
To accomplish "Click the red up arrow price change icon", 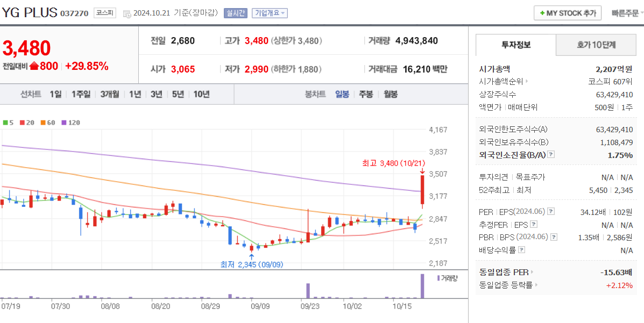I will [x=34, y=66].
